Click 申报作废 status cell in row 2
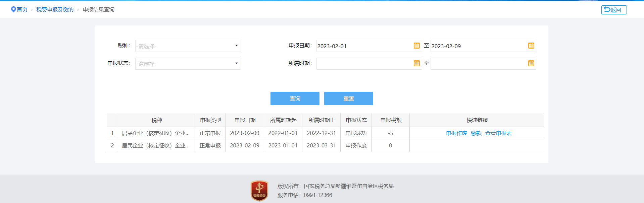Screen dimensions: 644x203 (x=356, y=146)
